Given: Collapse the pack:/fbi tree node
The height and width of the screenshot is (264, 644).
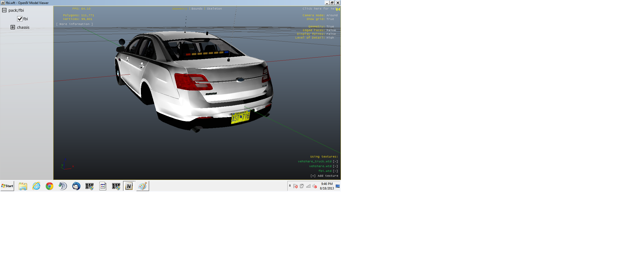Looking at the screenshot, I should (x=4, y=10).
